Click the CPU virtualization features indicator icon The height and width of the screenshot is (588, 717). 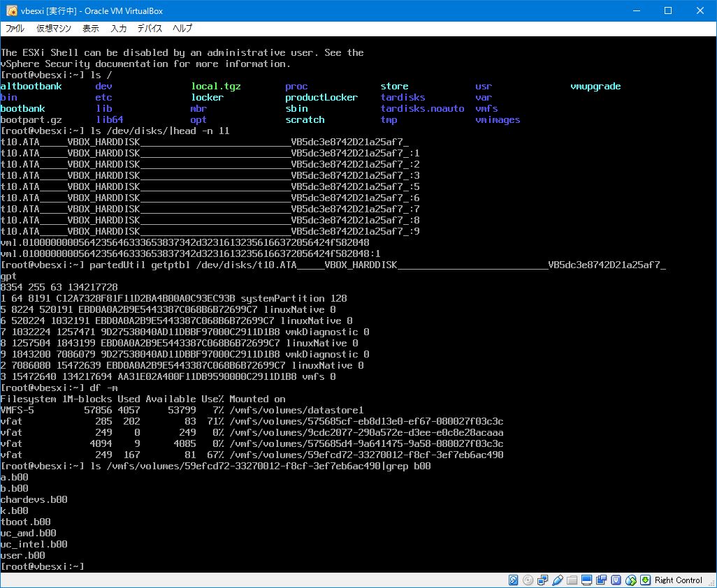point(616,580)
